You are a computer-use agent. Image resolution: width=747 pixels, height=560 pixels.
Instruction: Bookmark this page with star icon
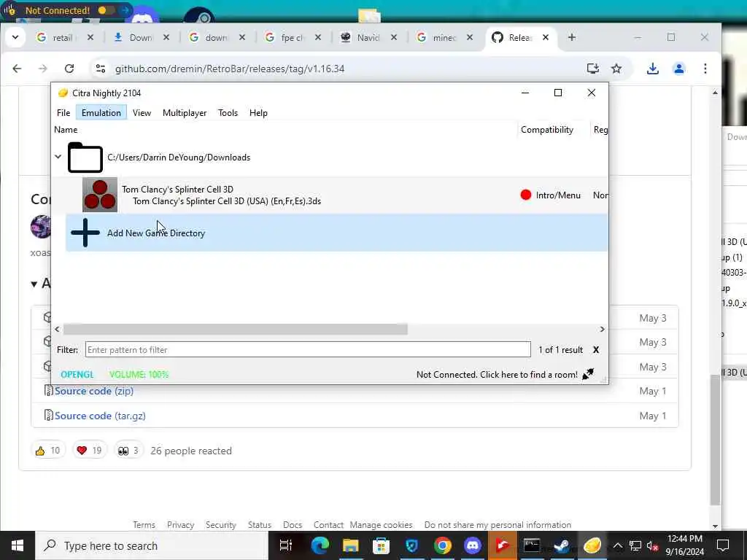(x=616, y=69)
